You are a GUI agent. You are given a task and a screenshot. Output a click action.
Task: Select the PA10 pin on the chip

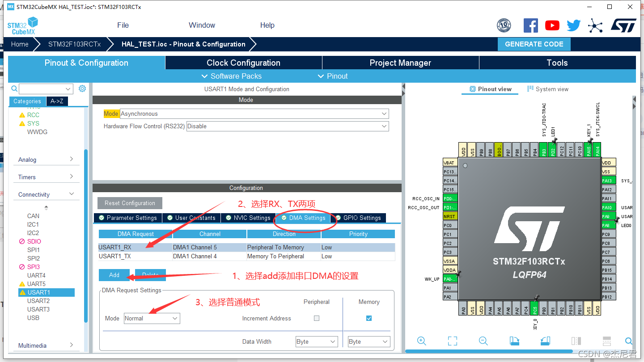coord(609,207)
